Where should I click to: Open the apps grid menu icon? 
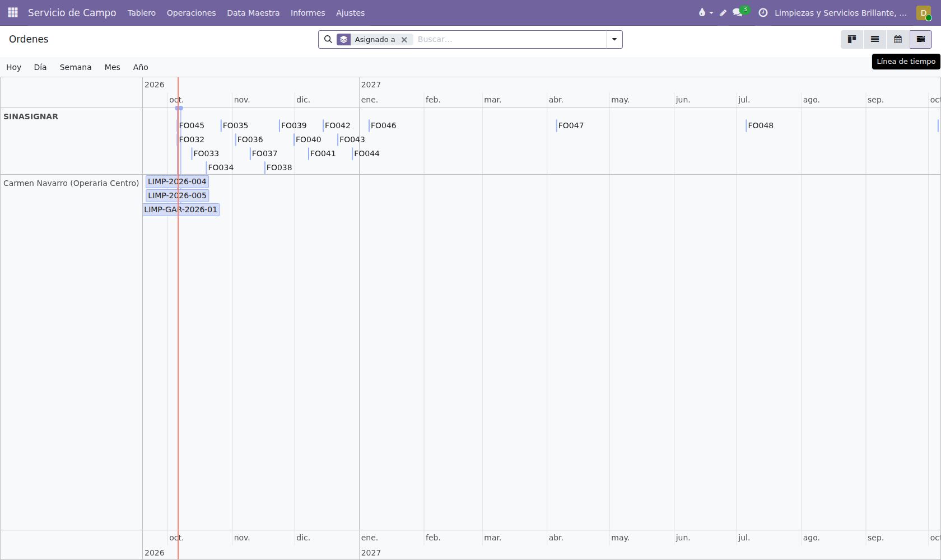click(x=13, y=12)
